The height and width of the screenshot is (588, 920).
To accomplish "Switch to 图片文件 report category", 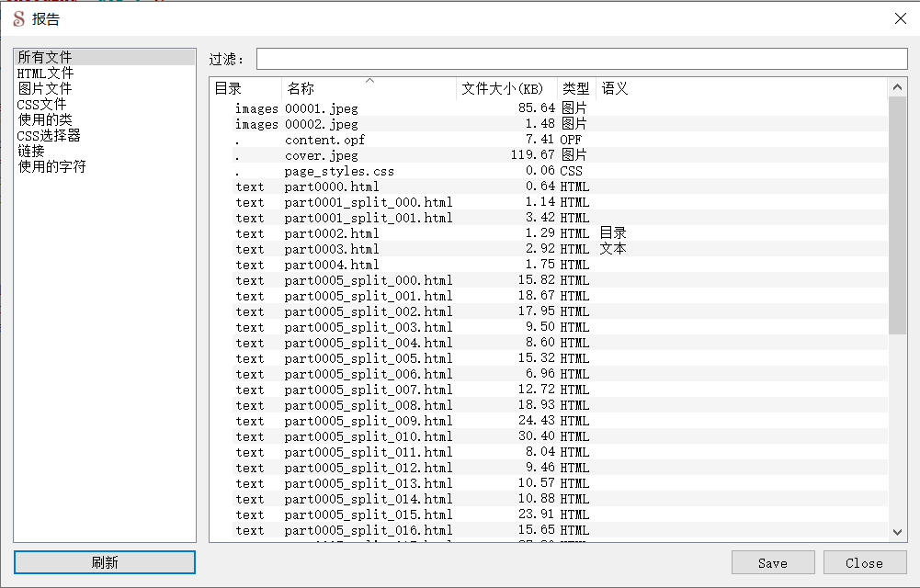I will click(x=44, y=89).
